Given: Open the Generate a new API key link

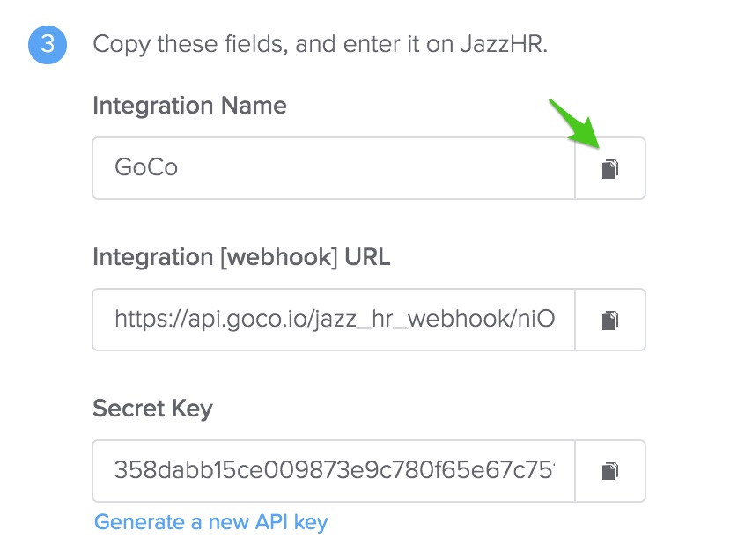Looking at the screenshot, I should coord(211,522).
